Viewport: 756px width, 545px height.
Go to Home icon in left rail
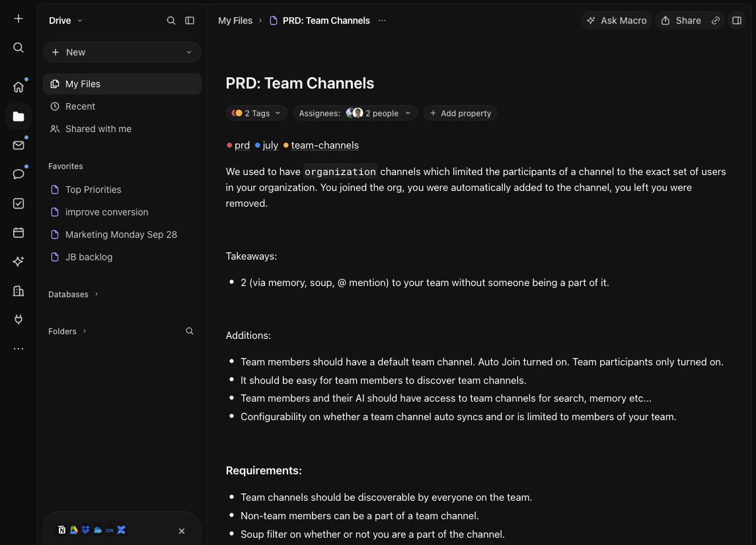tap(19, 87)
